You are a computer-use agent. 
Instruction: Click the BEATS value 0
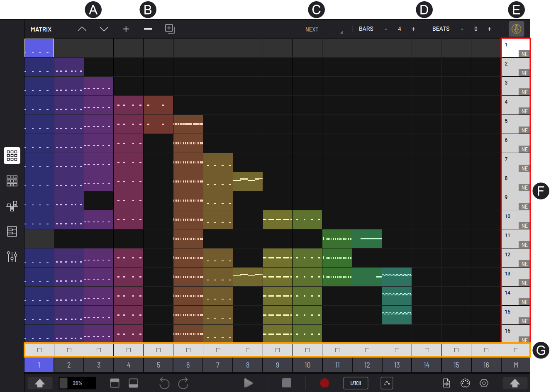pos(476,29)
